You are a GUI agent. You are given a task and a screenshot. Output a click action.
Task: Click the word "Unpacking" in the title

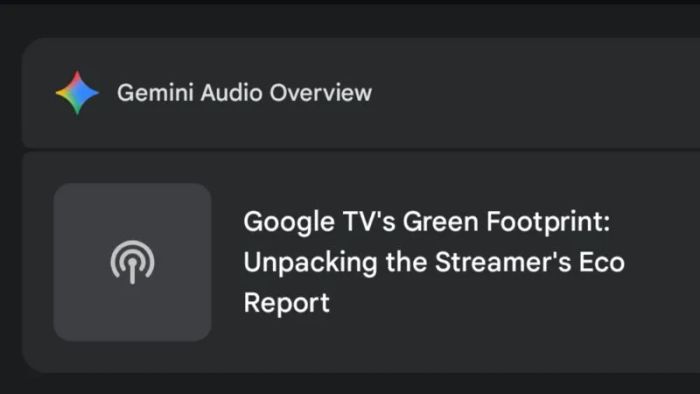pos(311,262)
